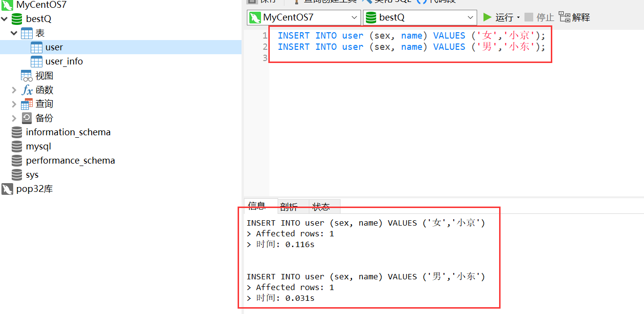Expand the 函数 (Functions) node
The height and width of the screenshot is (314, 644).
(x=14, y=90)
